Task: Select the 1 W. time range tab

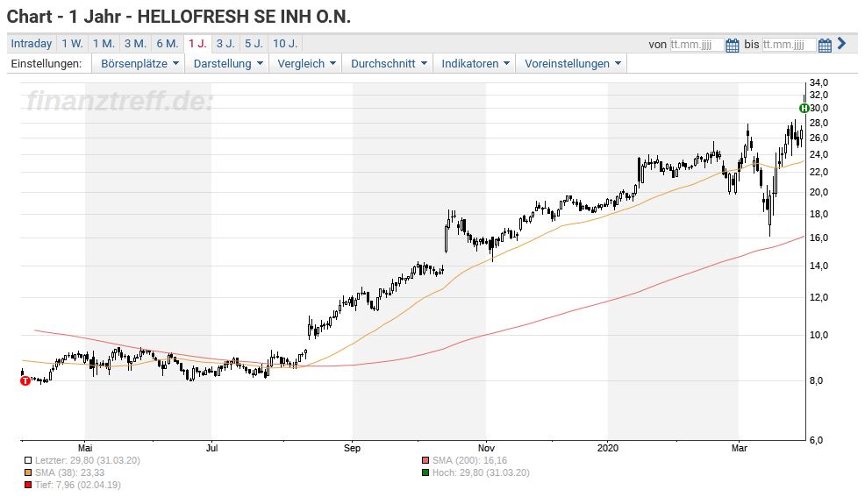Action: (x=72, y=44)
